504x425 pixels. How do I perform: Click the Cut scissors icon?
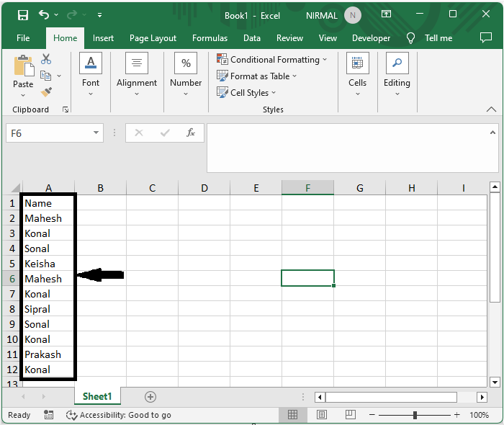[46, 59]
